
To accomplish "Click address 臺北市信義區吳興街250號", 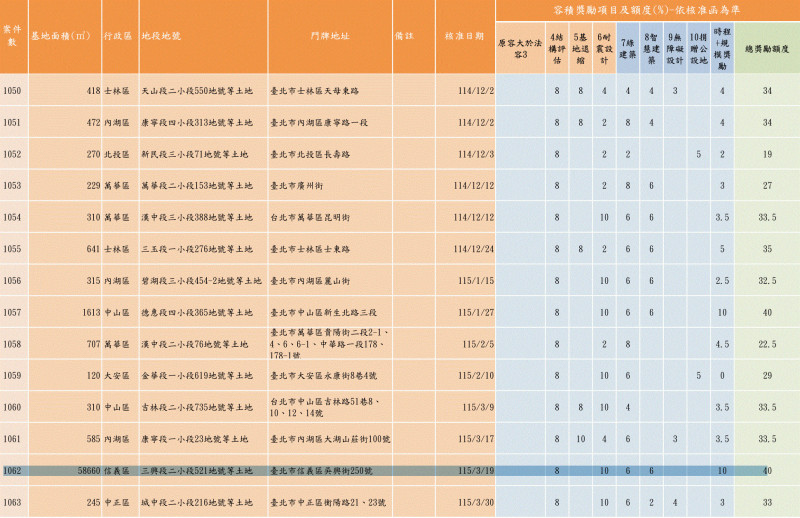I will point(321,471).
